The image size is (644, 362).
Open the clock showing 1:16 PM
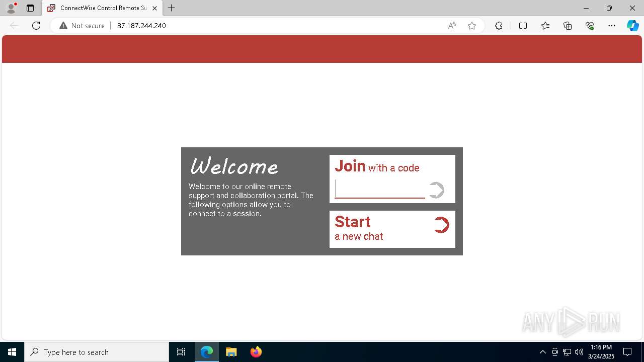tap(601, 352)
